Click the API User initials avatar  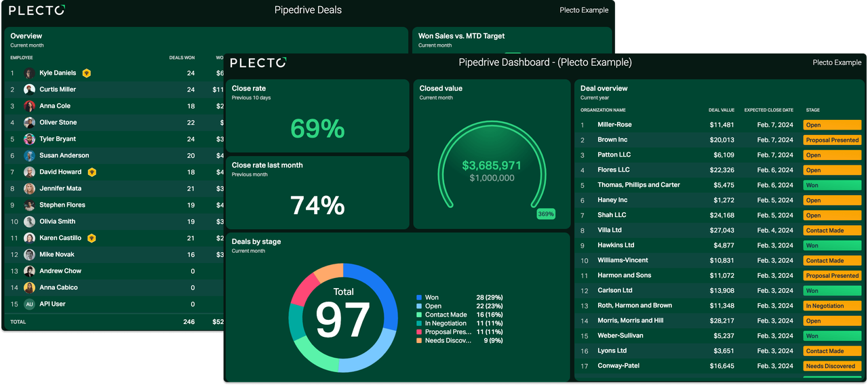29,304
